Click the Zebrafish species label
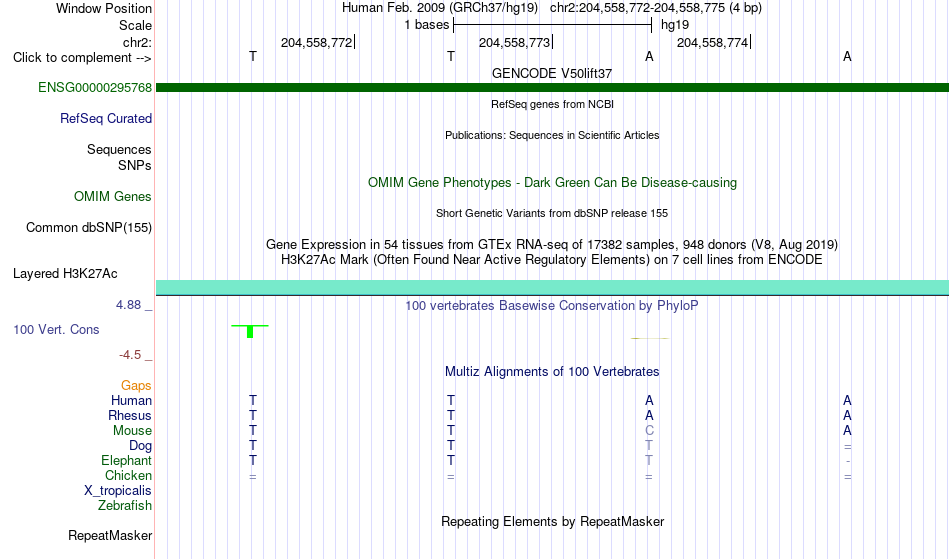This screenshot has width=950, height=559. tap(125, 506)
